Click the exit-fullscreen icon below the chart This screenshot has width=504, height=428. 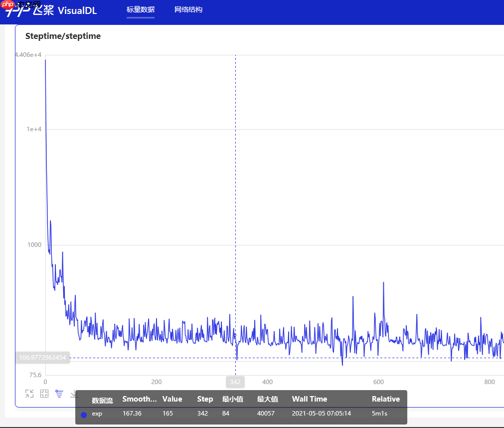(x=29, y=394)
